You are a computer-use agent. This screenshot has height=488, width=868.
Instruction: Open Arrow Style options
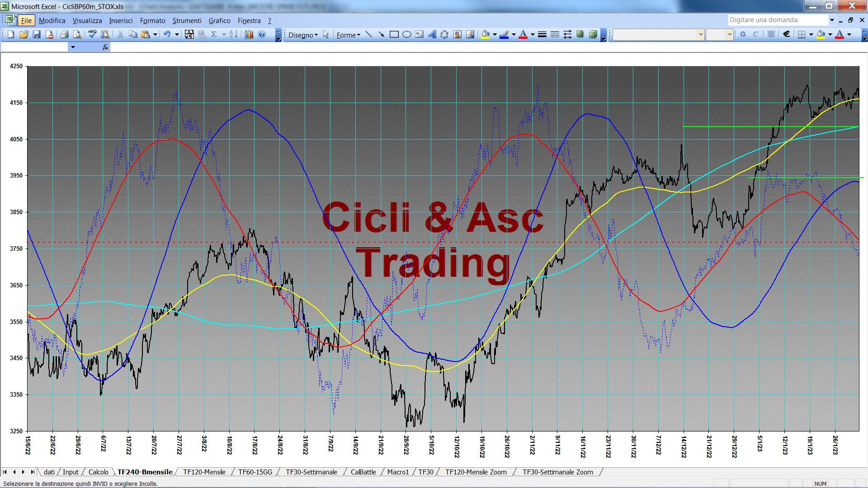point(567,34)
